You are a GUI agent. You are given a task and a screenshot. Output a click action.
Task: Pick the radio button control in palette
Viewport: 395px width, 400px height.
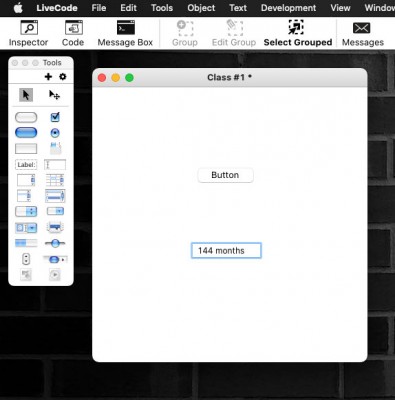[55, 133]
